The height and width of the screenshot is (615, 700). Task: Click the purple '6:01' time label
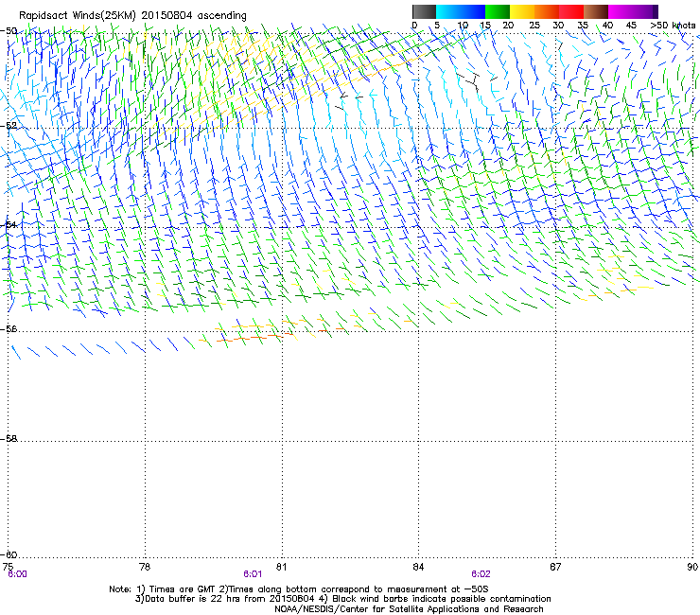coord(253,574)
